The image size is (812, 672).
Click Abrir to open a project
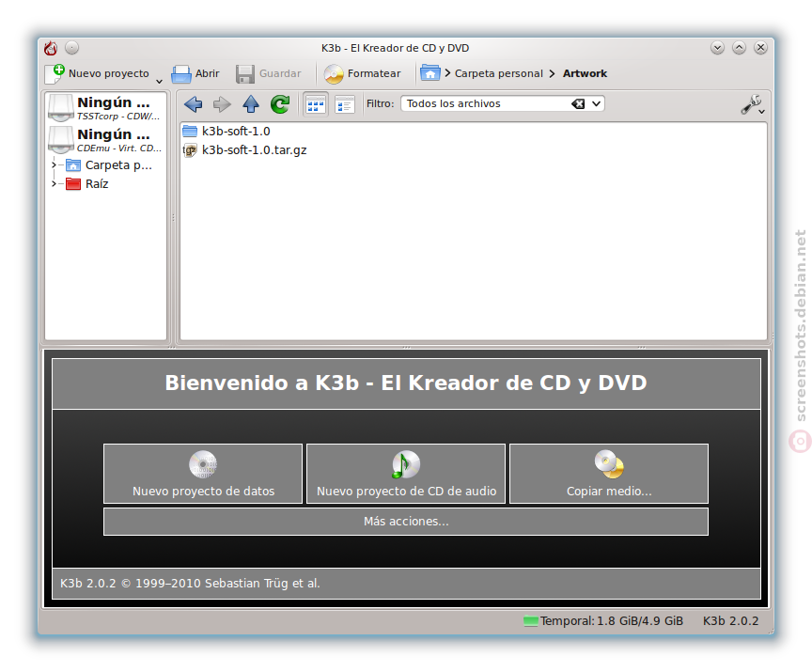tap(195, 73)
